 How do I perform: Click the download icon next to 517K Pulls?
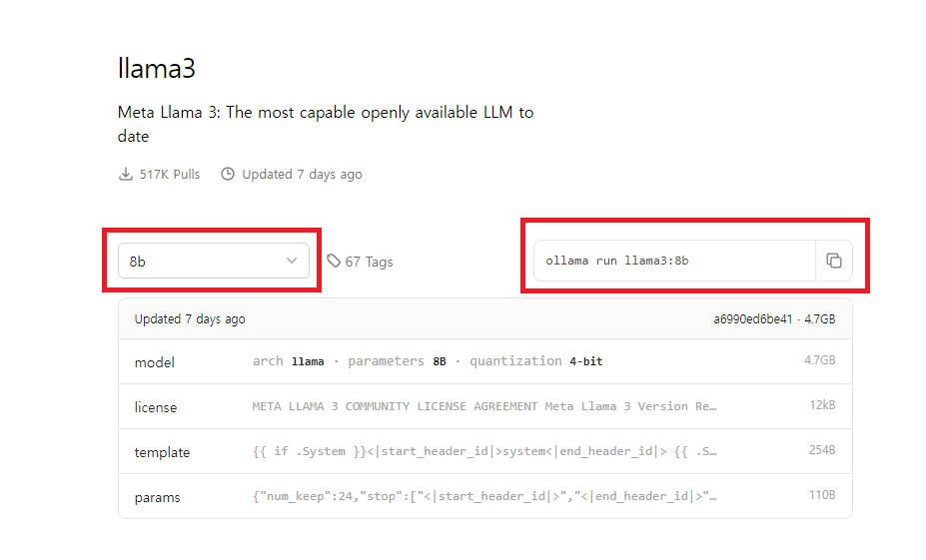click(x=126, y=174)
